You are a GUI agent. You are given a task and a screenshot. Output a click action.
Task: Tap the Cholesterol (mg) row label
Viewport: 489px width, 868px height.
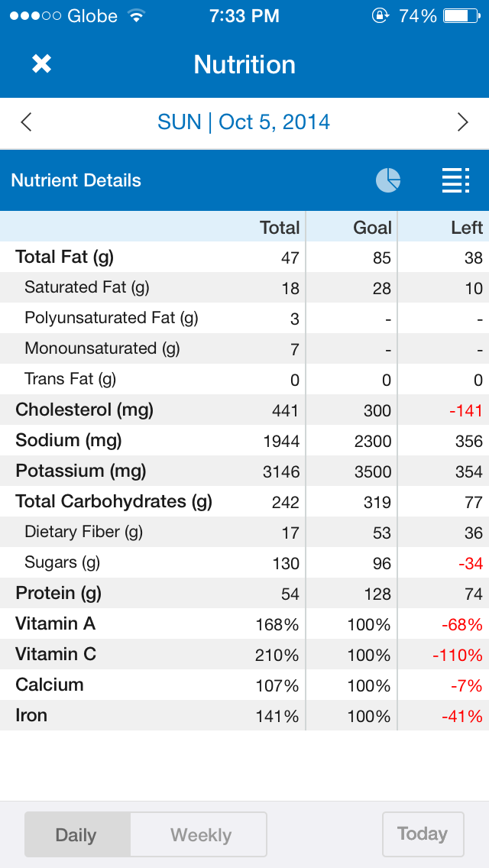click(84, 410)
